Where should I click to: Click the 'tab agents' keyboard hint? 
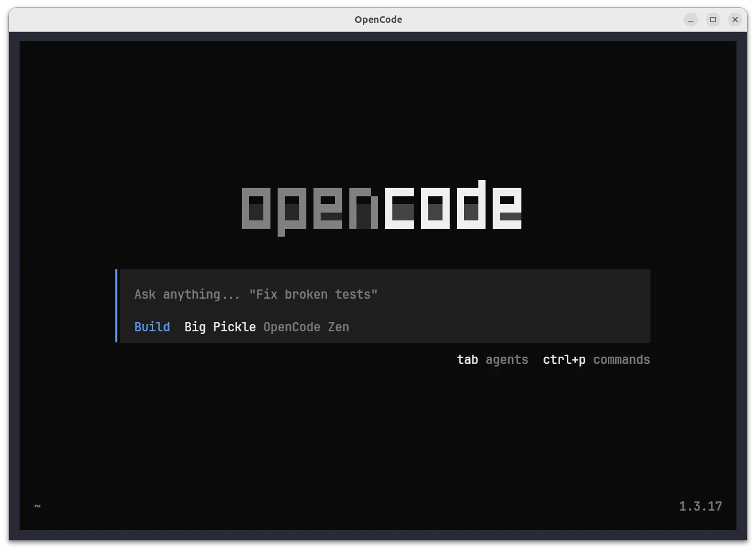493,359
